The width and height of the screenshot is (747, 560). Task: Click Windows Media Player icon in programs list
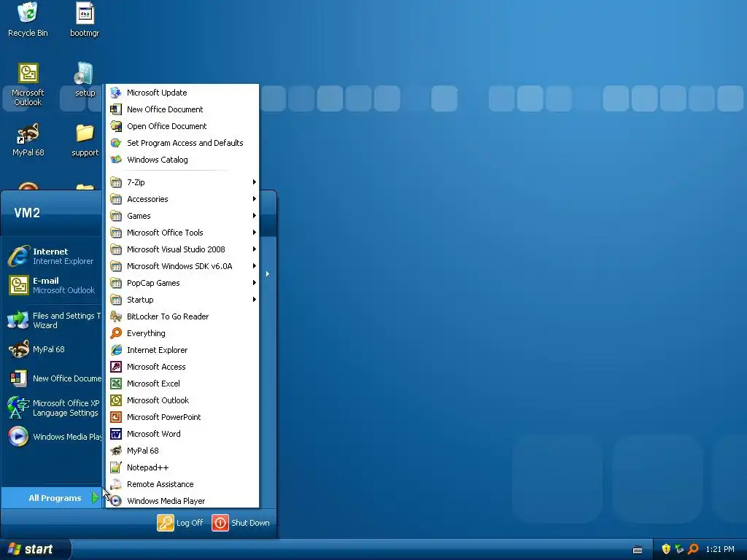(x=116, y=501)
